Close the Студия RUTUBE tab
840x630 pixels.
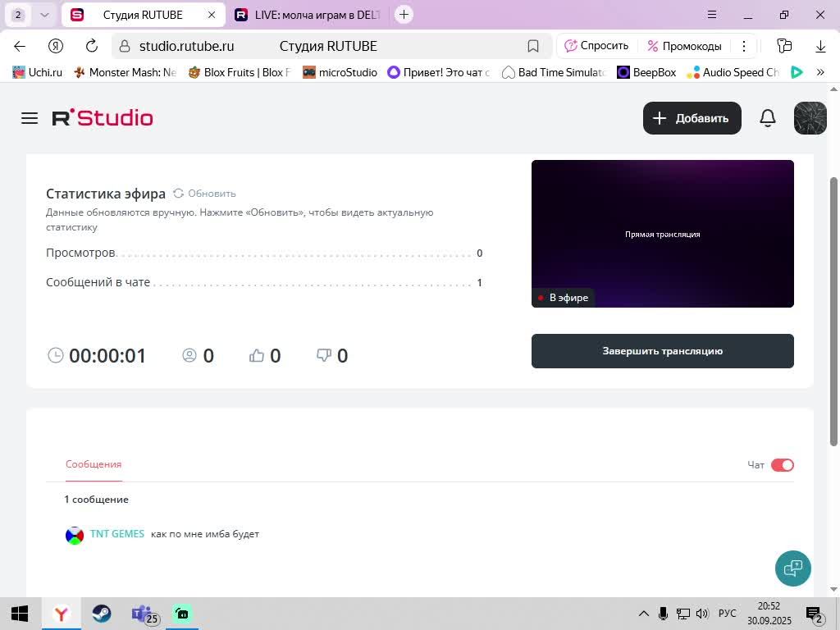212,15
